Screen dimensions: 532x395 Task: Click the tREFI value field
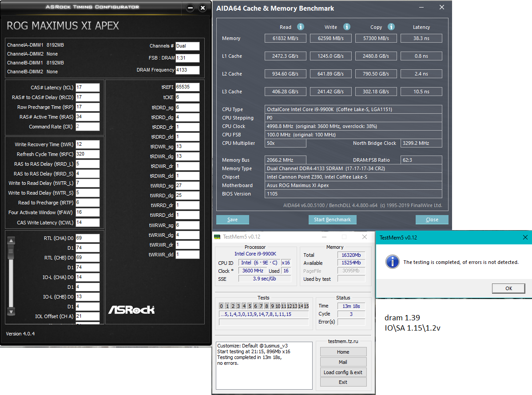(x=188, y=87)
